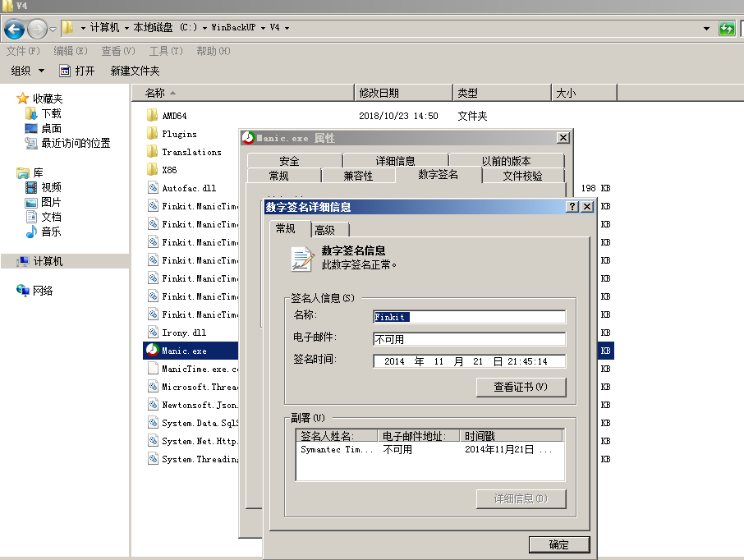Open the 图片 library
The image size is (744, 560).
pos(51,202)
